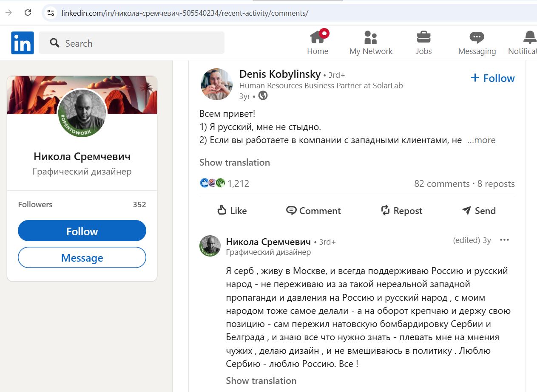Open commenter avatar next to comment
This screenshot has height=392, width=537.
[210, 246]
